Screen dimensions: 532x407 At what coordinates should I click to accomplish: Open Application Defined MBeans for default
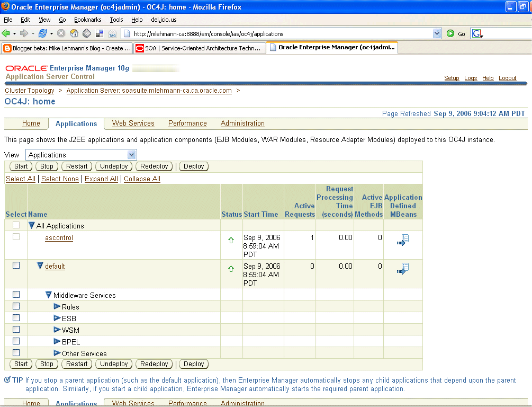403,268
